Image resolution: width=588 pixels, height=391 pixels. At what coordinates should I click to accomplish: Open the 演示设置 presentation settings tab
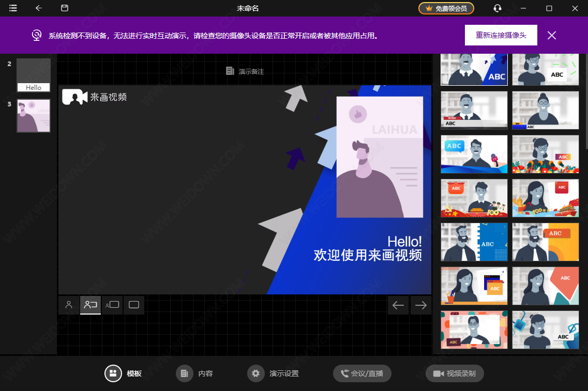click(273, 373)
